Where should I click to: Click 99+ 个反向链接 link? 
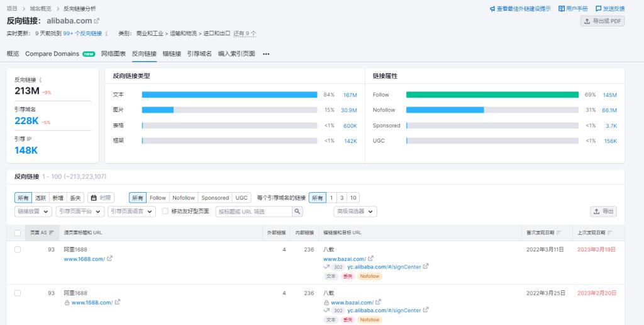pos(82,33)
